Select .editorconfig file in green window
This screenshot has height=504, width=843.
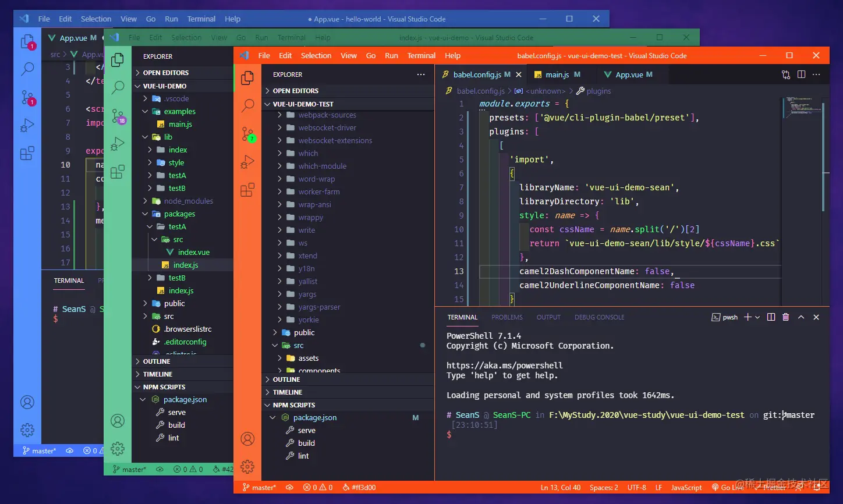(x=183, y=342)
